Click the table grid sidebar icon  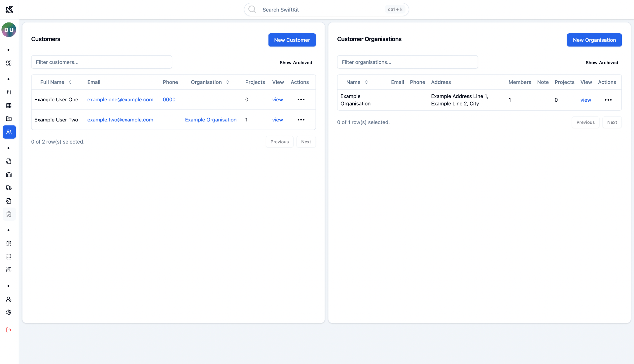pyautogui.click(x=9, y=106)
